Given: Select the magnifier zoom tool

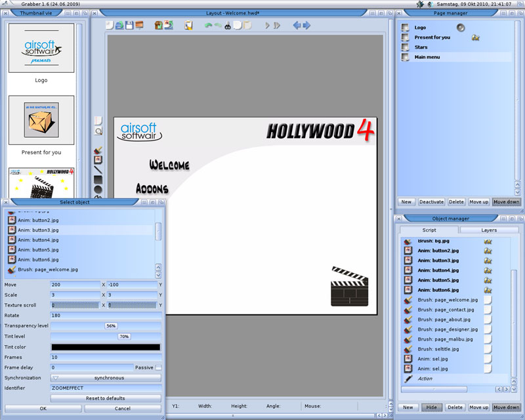Looking at the screenshot, I should (x=98, y=131).
